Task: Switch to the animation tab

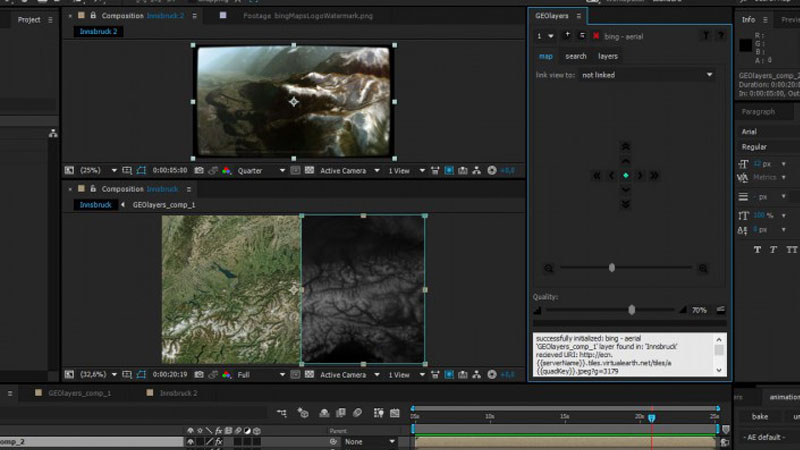Action: pyautogui.click(x=784, y=397)
